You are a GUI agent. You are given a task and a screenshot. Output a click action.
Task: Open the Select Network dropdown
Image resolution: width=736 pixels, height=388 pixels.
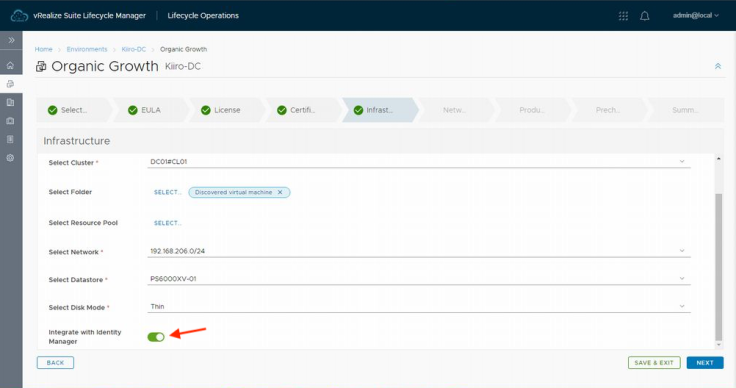click(x=419, y=251)
